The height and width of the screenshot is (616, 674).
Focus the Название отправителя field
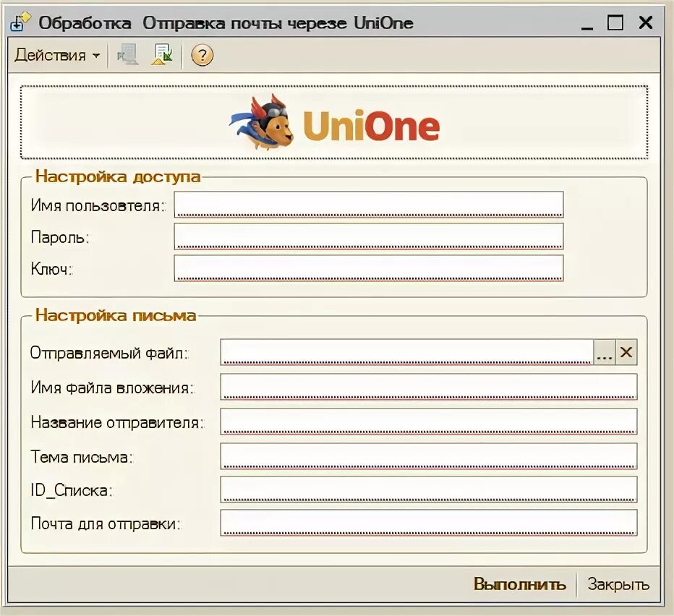coord(429,422)
